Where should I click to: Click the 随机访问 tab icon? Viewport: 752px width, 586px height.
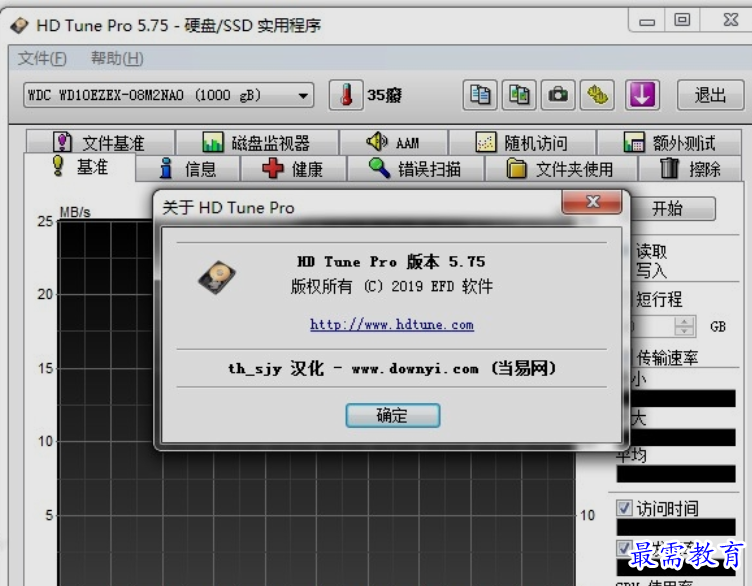[x=485, y=142]
